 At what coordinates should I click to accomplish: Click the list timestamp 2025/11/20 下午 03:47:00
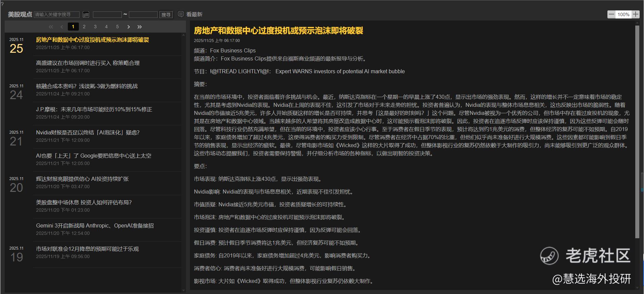63,186
